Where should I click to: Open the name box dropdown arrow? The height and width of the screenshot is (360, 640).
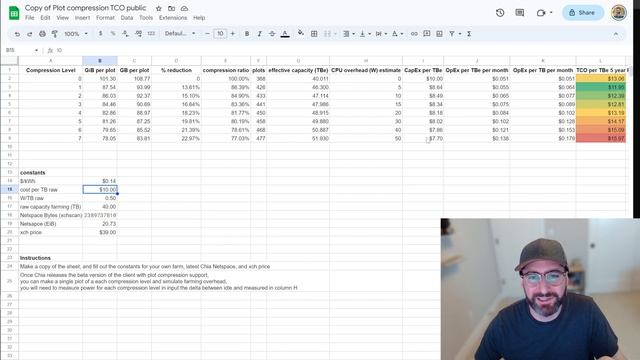click(x=36, y=50)
